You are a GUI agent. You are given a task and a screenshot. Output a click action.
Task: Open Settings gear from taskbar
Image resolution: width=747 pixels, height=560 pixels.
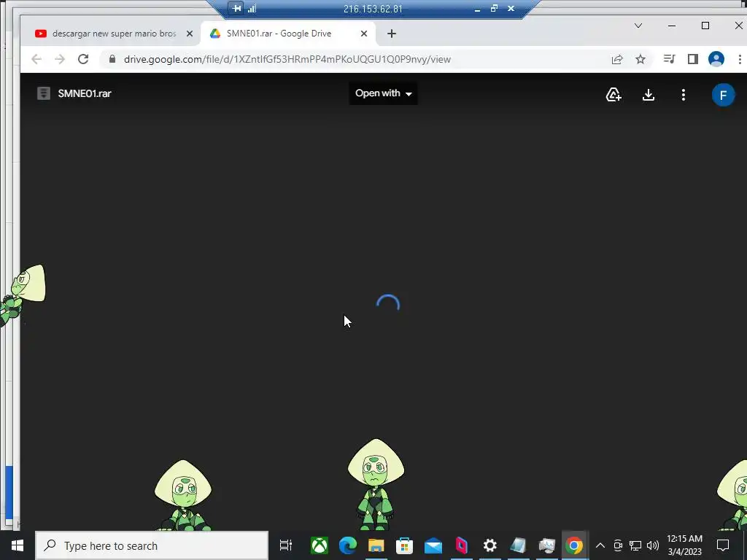click(x=489, y=545)
